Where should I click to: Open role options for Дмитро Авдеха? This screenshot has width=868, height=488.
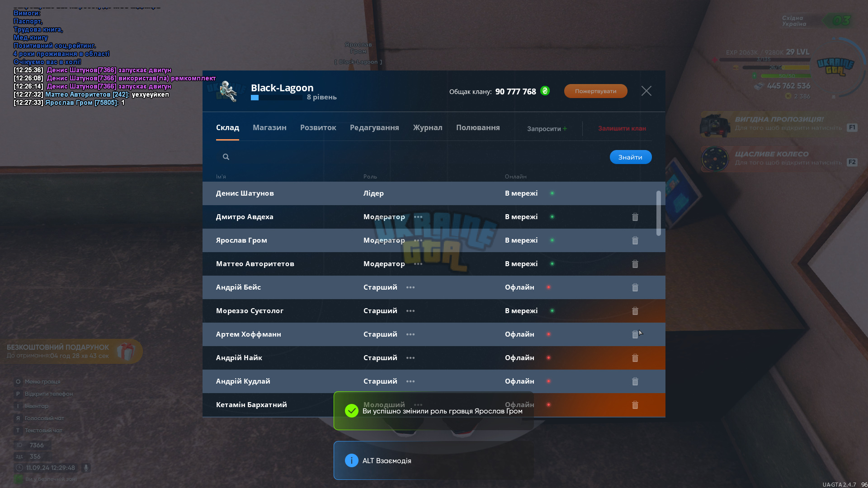[418, 217]
